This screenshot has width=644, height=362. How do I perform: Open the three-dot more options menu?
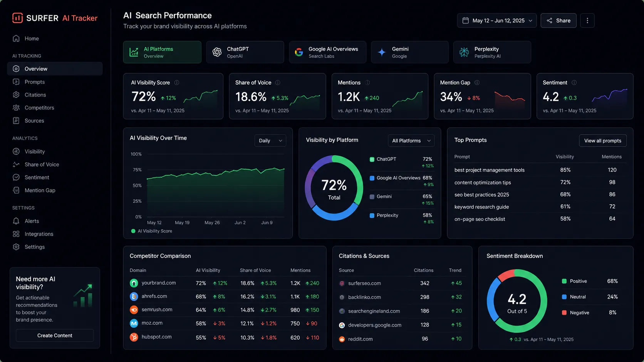point(587,20)
